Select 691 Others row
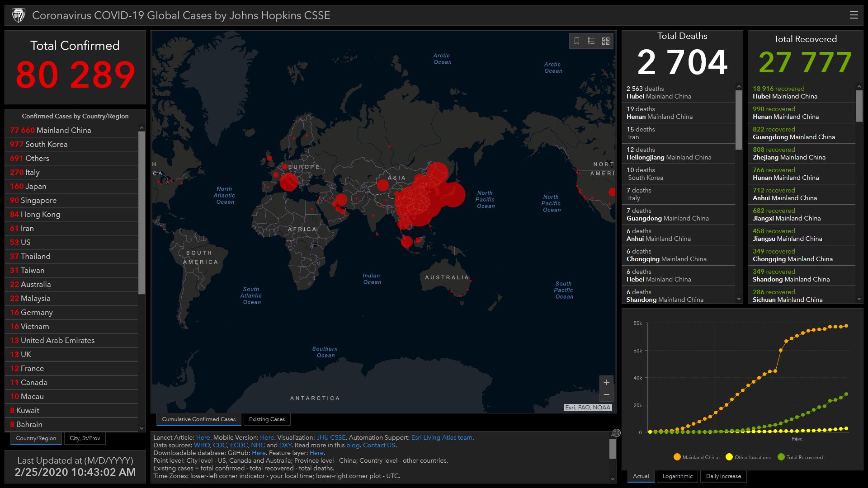 (71, 158)
